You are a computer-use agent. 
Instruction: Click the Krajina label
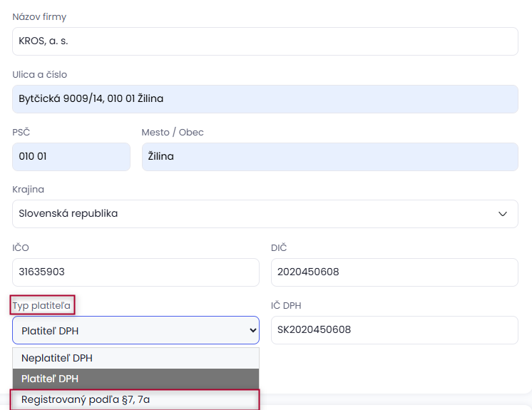click(x=29, y=190)
